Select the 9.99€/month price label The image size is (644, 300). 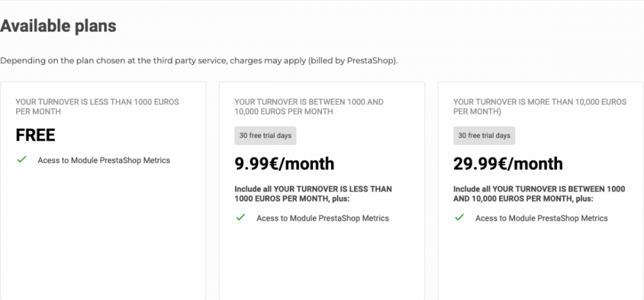click(x=284, y=164)
